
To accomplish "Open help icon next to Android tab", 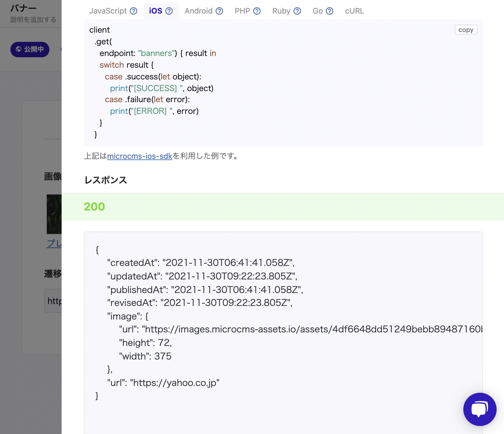I will 219,11.
